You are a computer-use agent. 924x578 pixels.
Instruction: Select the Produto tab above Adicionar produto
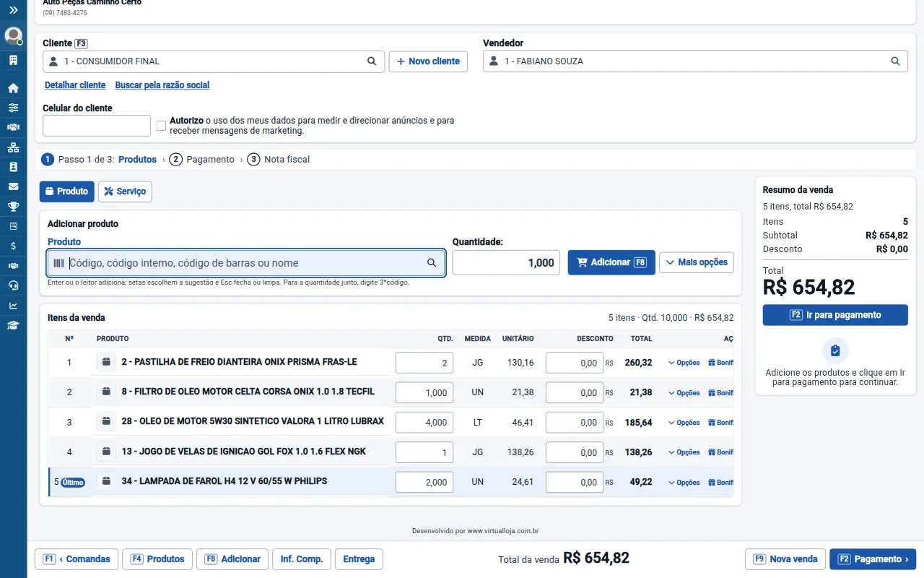click(x=66, y=191)
